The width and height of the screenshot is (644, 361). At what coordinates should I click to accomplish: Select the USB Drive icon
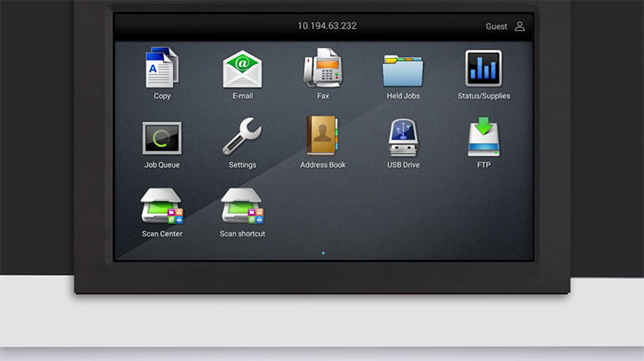(403, 137)
